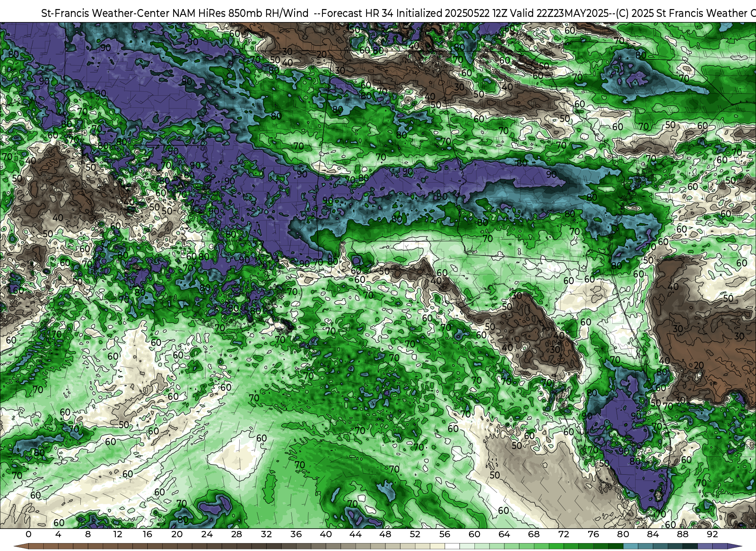This screenshot has width=756, height=551.
Task: Click the 'Forecast HR 34' text in header
Action: pyautogui.click(x=358, y=13)
